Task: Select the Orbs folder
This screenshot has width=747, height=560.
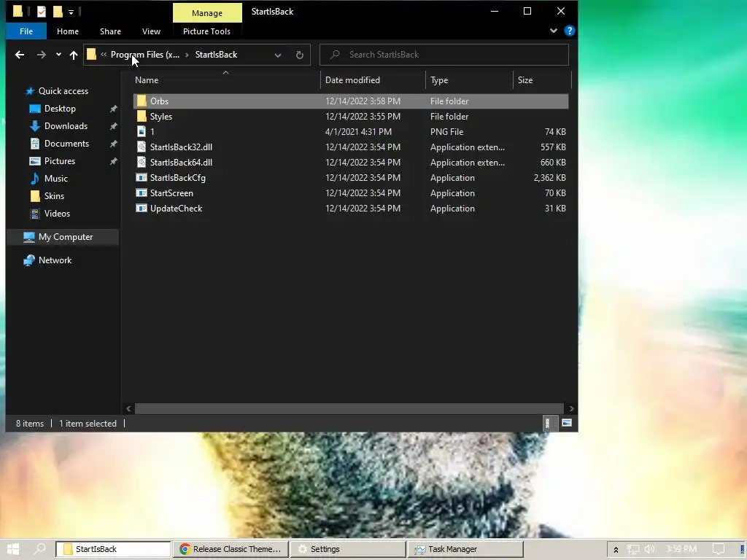Action: coord(351,101)
